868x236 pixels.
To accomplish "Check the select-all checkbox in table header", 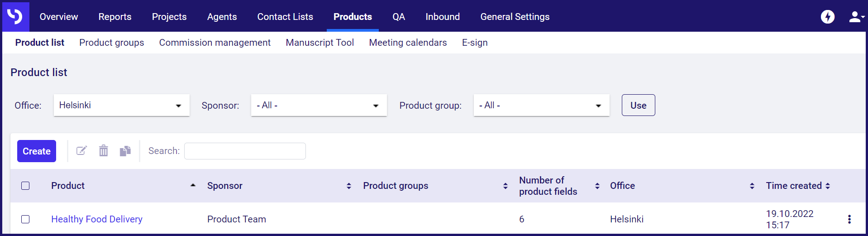I will click(x=25, y=186).
